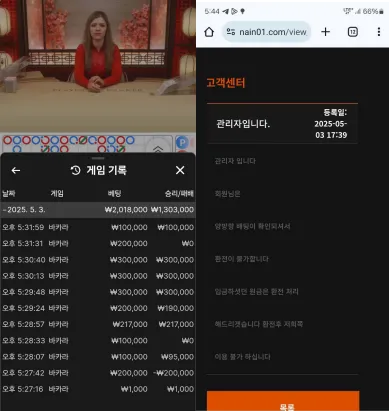Screen dimensions: 389x411
Task: Expand the roadmap with the double chevron
Action: (x=158, y=148)
